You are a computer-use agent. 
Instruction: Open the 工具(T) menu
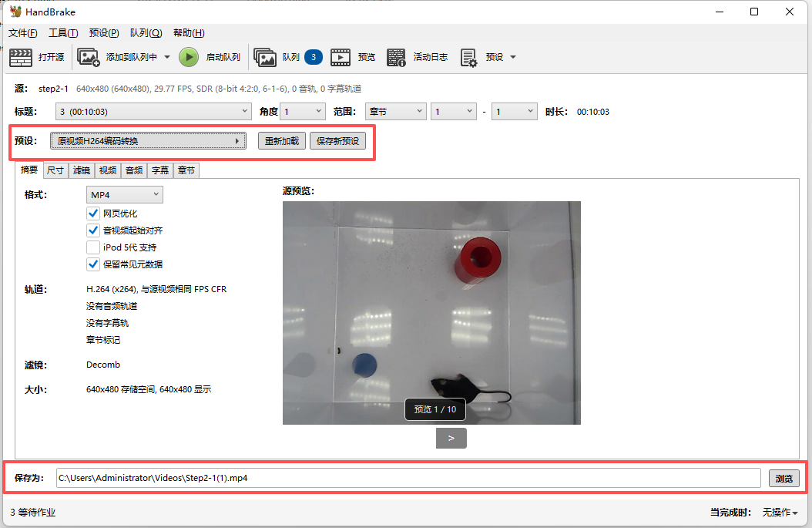(x=63, y=33)
